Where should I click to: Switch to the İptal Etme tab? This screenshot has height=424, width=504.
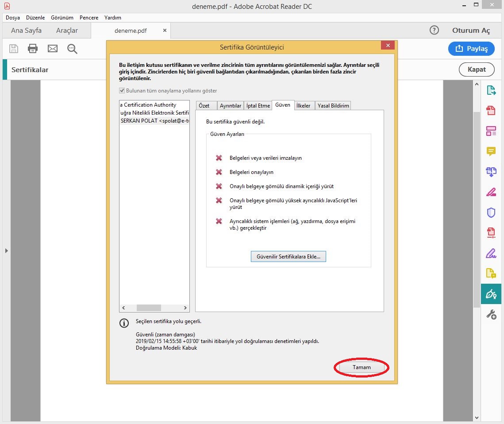click(x=258, y=105)
